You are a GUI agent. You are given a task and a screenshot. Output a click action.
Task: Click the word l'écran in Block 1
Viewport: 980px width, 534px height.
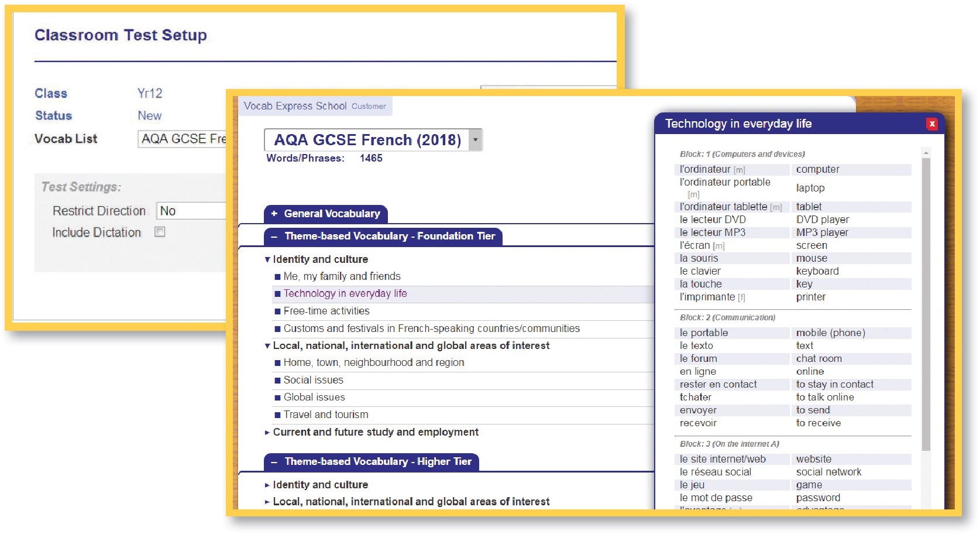tap(694, 245)
